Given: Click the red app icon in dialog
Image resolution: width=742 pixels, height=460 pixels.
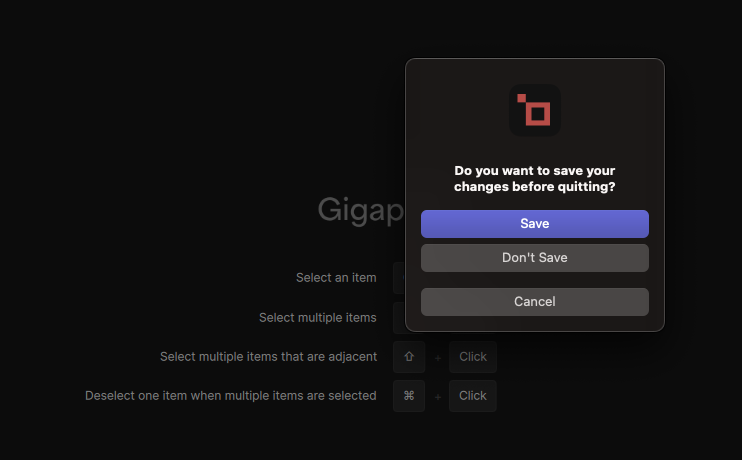Looking at the screenshot, I should click(x=535, y=110).
